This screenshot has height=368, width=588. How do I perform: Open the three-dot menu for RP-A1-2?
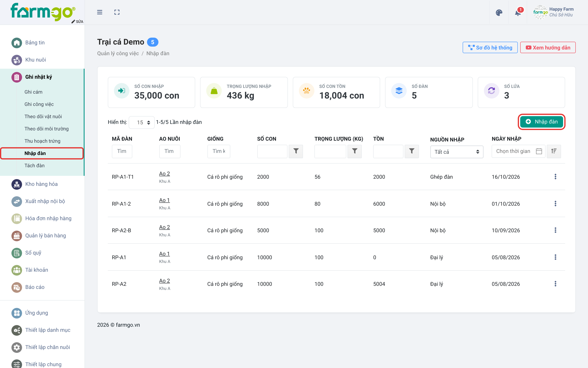pyautogui.click(x=556, y=204)
